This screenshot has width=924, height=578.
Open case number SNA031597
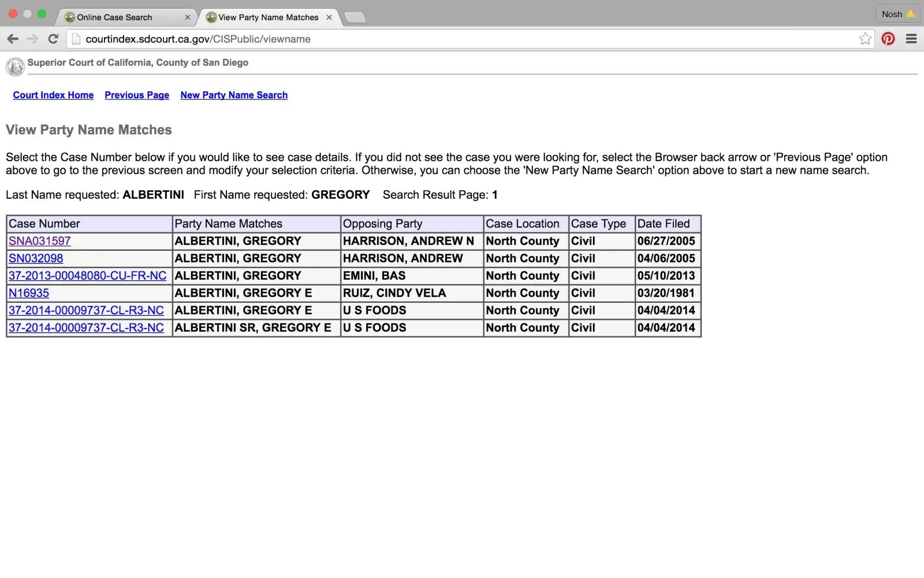[40, 241]
